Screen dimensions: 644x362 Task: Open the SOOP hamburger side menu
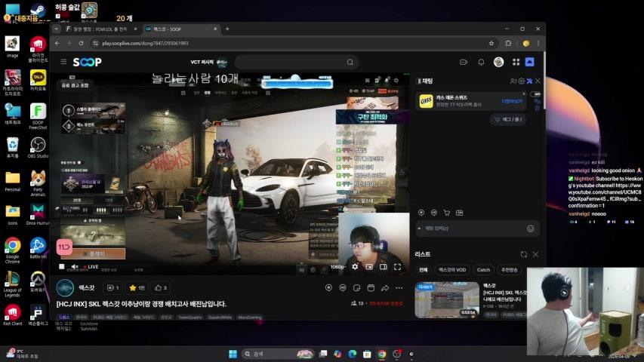[63, 62]
